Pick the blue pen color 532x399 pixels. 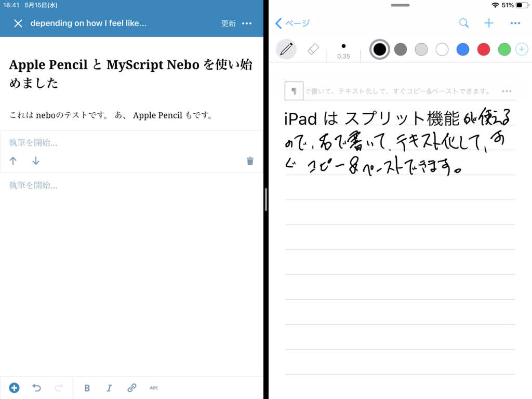tap(463, 49)
